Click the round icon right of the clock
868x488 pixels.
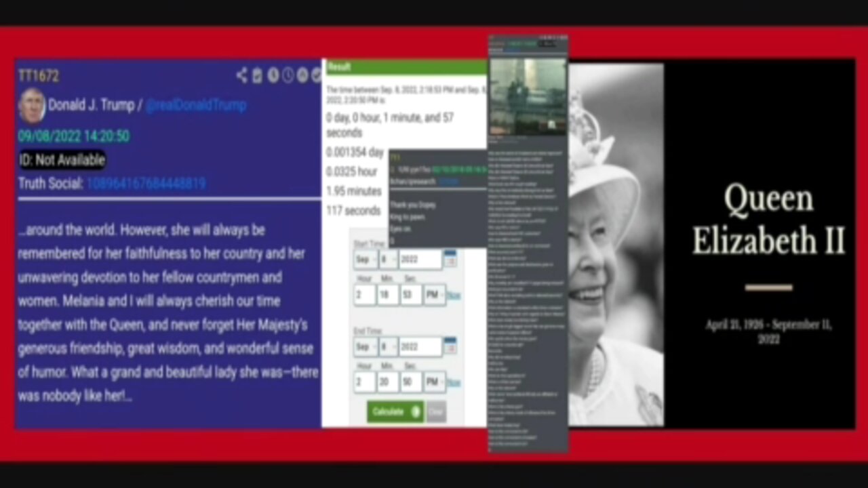coord(302,75)
